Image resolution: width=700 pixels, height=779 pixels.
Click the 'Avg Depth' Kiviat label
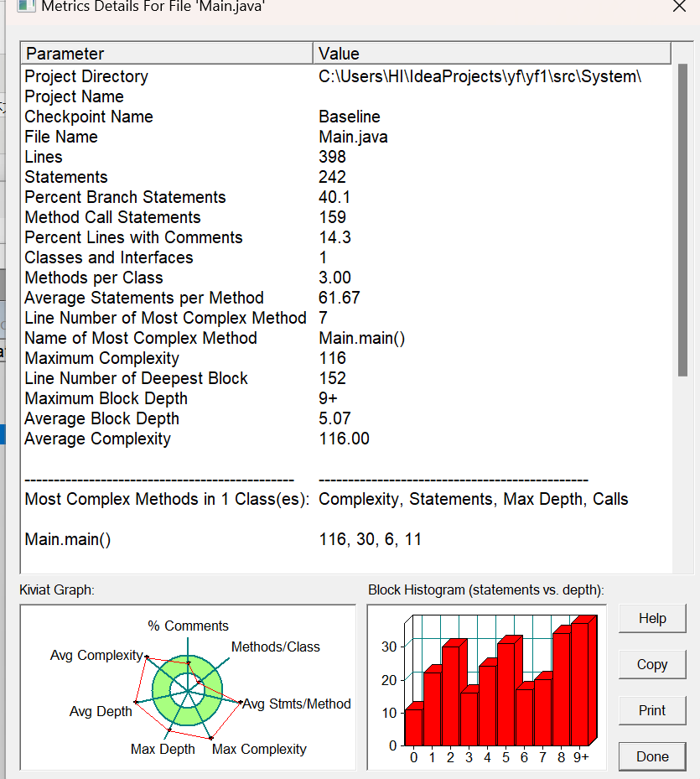(101, 711)
